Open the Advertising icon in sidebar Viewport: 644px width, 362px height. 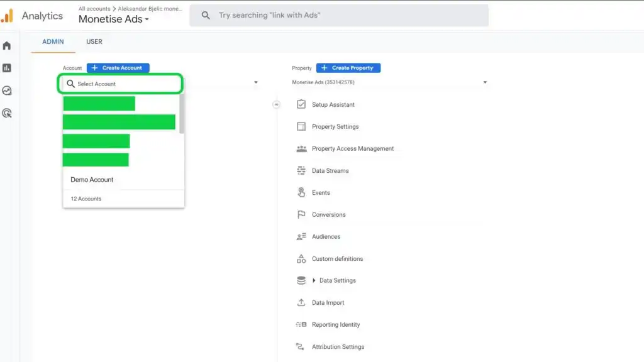(x=7, y=113)
